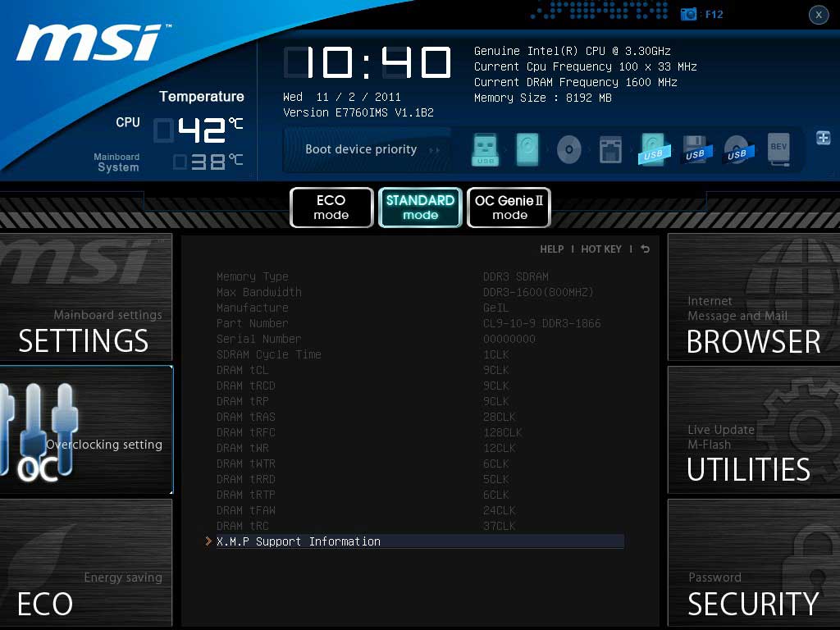This screenshot has width=840, height=630.
Task: Select the USB CD/DVD boot icon
Action: point(737,149)
